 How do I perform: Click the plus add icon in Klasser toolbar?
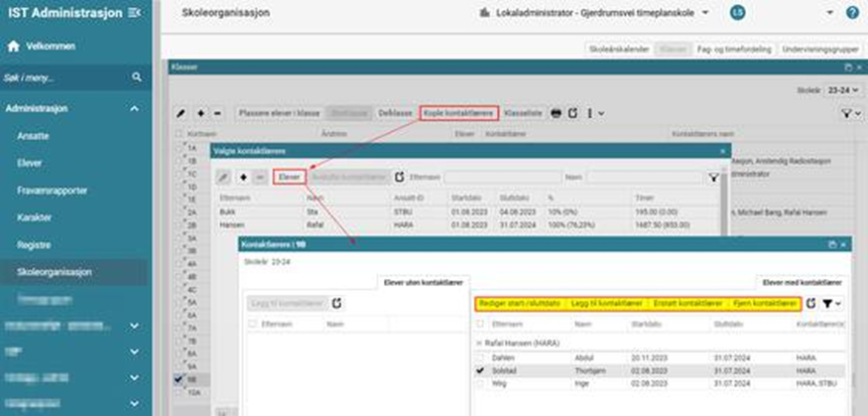tap(200, 113)
